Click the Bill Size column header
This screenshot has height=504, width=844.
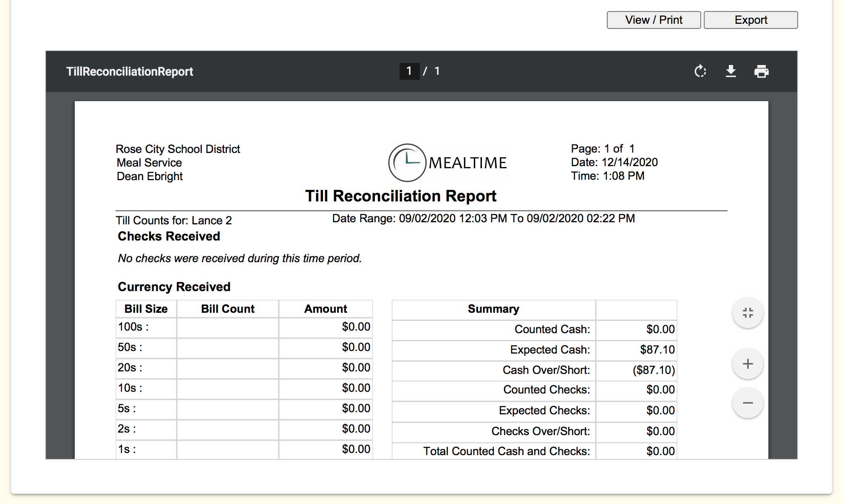point(146,309)
